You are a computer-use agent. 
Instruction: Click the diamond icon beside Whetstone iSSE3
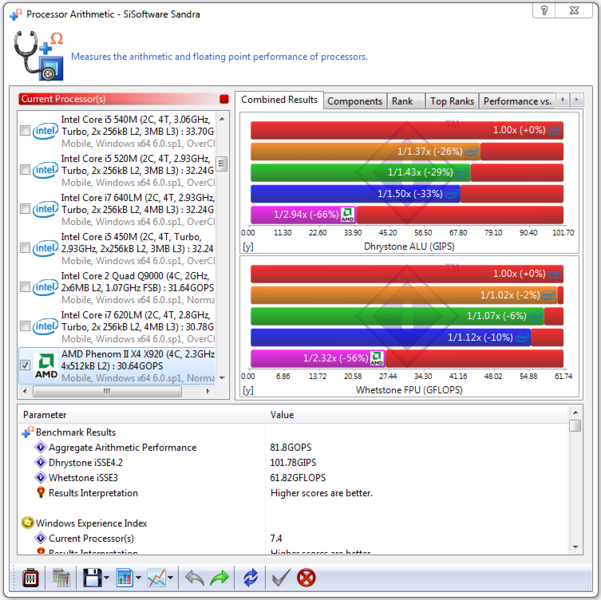tap(40, 477)
